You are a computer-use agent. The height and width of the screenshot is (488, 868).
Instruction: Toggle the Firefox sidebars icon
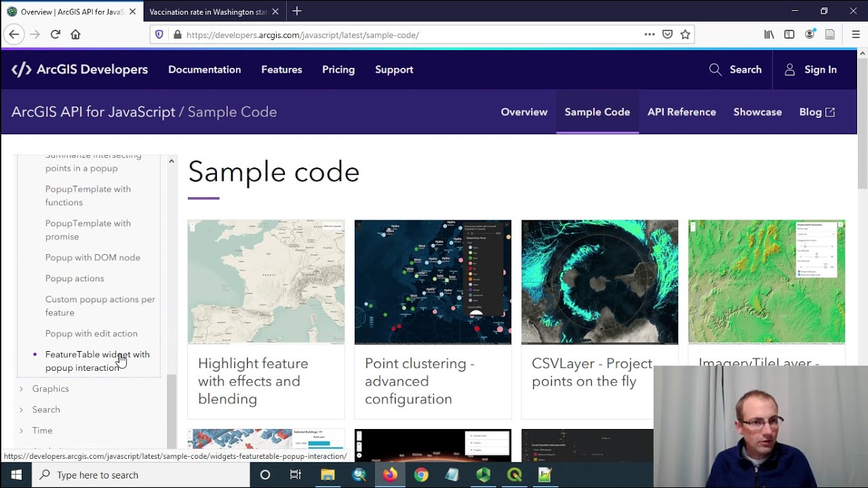789,35
